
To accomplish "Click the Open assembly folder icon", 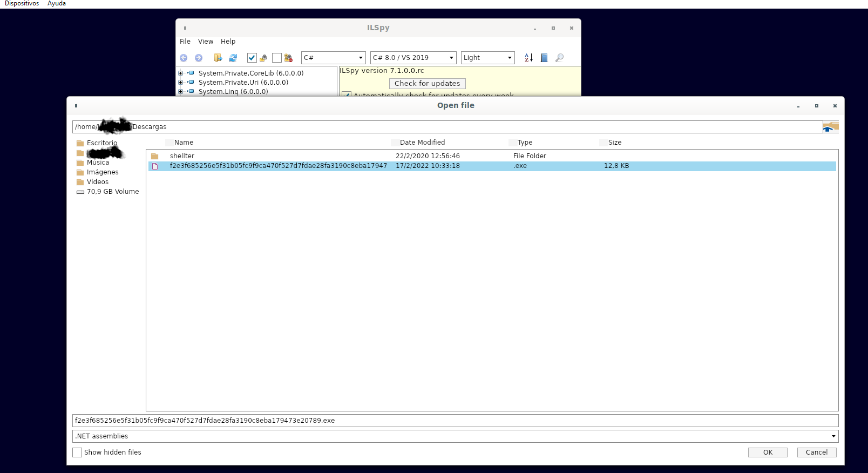I will point(218,58).
